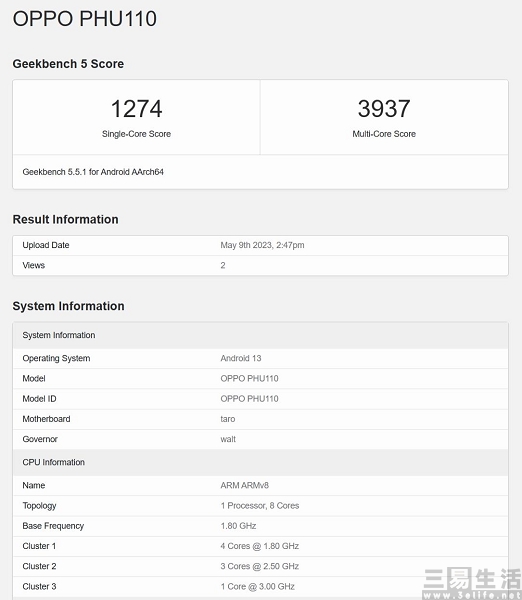Select the motherboard value taro

click(228, 419)
